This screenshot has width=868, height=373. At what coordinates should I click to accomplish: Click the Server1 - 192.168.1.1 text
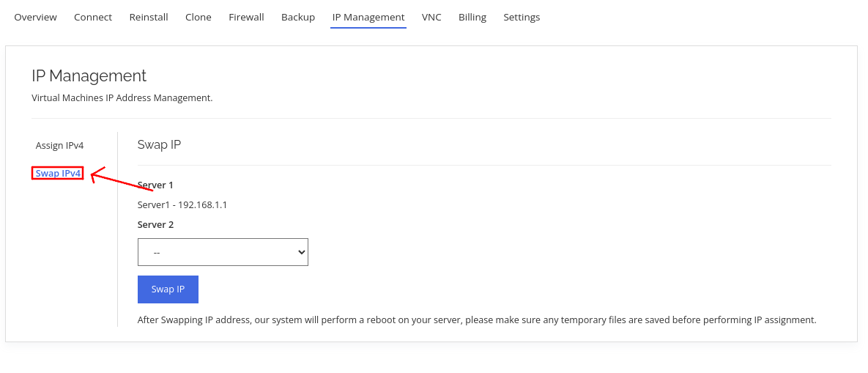point(182,204)
